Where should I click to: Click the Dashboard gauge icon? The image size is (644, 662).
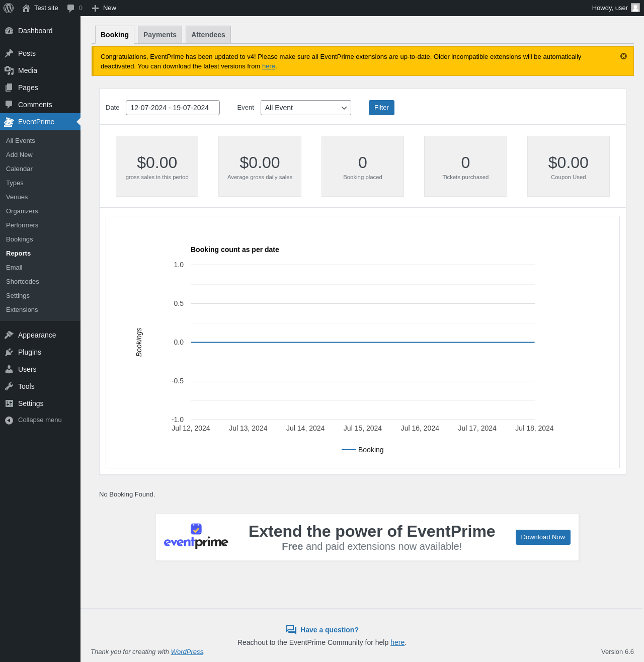pyautogui.click(x=9, y=31)
